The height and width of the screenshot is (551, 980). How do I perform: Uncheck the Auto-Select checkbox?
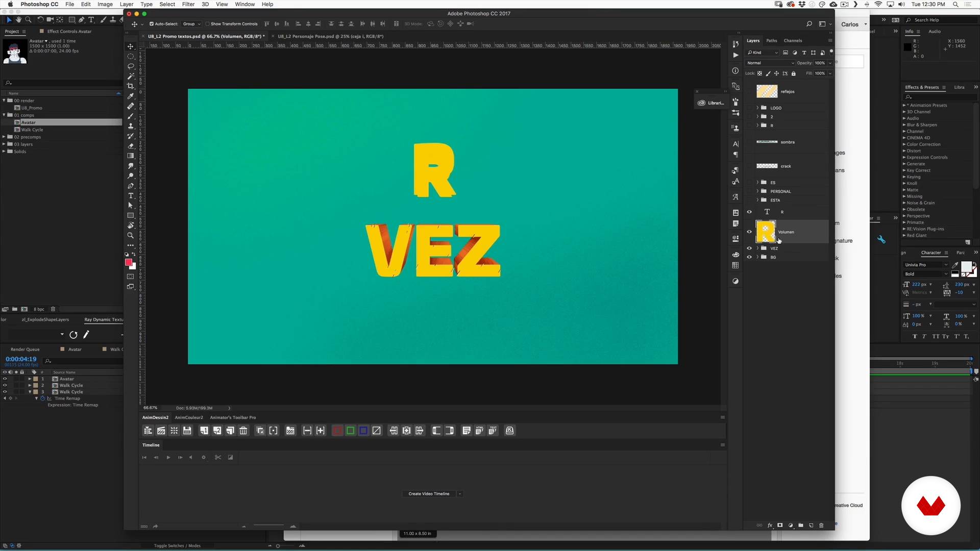[152, 24]
